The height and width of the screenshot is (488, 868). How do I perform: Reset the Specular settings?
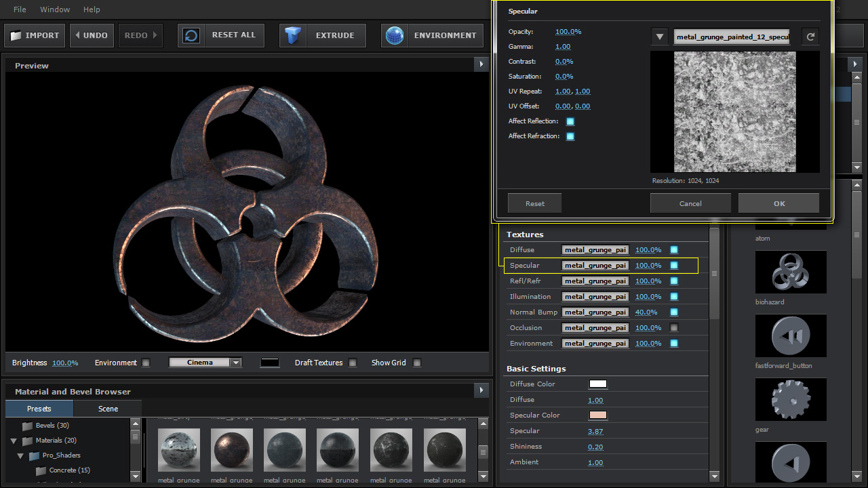tap(534, 203)
